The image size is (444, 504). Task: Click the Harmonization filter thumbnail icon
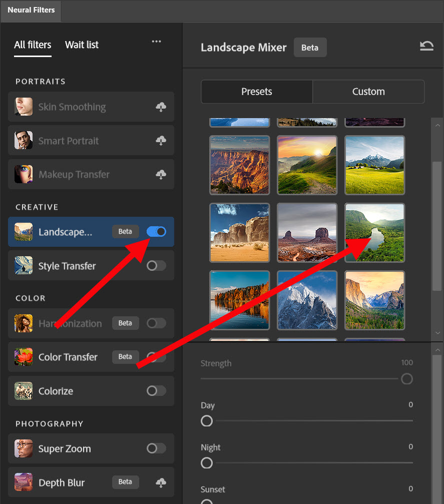click(x=24, y=323)
